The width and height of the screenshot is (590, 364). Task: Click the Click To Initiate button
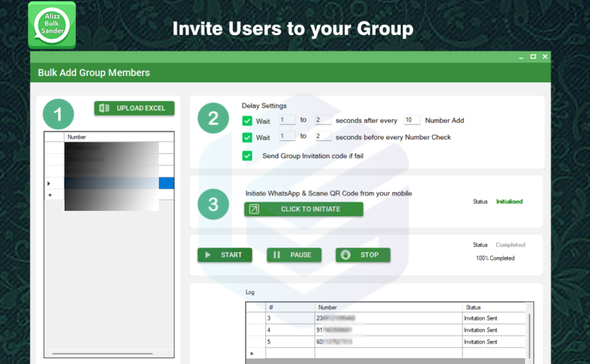click(x=304, y=209)
